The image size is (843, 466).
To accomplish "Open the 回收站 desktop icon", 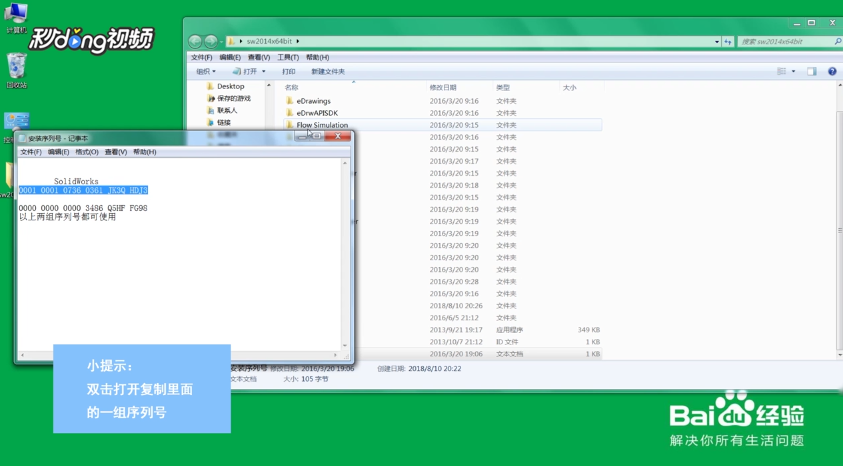I will tap(17, 71).
